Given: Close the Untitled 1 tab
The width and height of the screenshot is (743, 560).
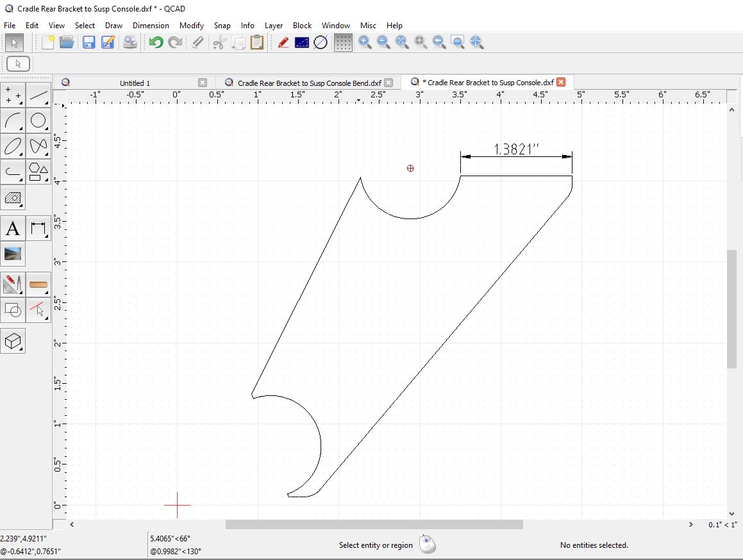Looking at the screenshot, I should point(203,83).
